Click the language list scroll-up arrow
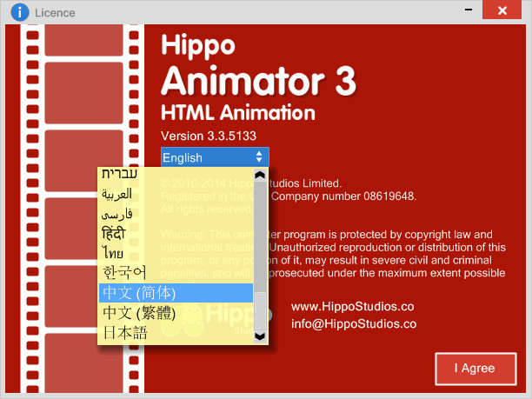The image size is (532, 399). (x=259, y=175)
